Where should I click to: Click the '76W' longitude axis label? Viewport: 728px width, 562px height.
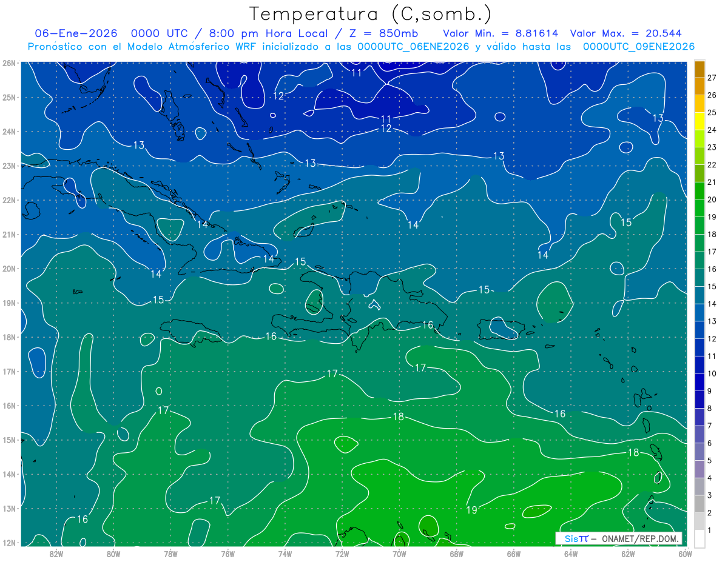point(227,554)
